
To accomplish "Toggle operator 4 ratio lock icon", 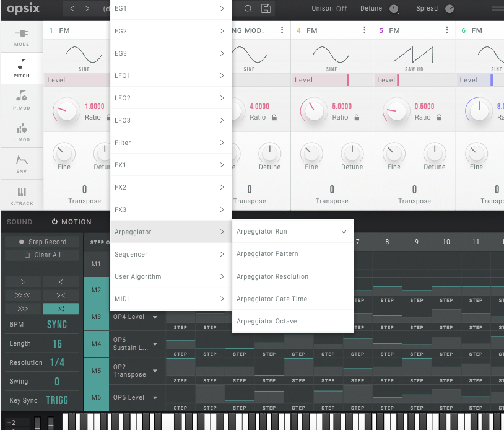I will point(357,117).
